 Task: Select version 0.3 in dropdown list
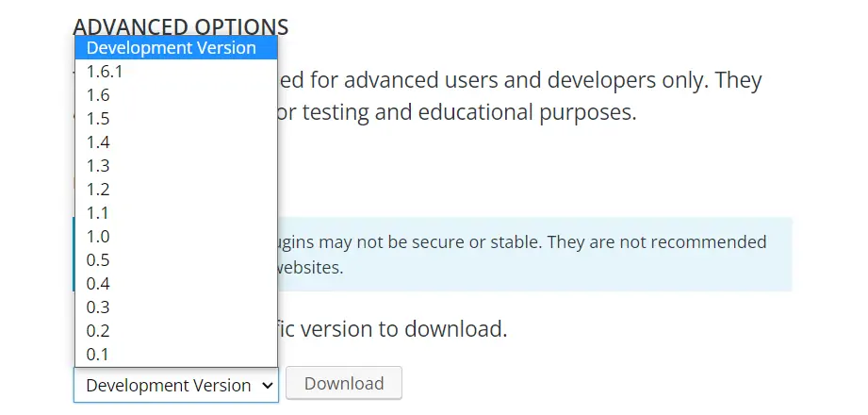click(175, 307)
